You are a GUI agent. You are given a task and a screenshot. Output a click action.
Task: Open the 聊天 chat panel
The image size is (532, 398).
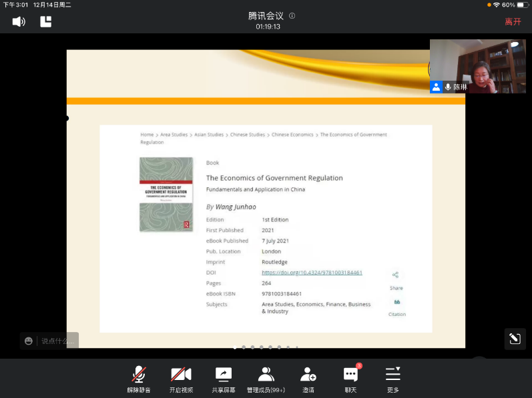point(350,379)
